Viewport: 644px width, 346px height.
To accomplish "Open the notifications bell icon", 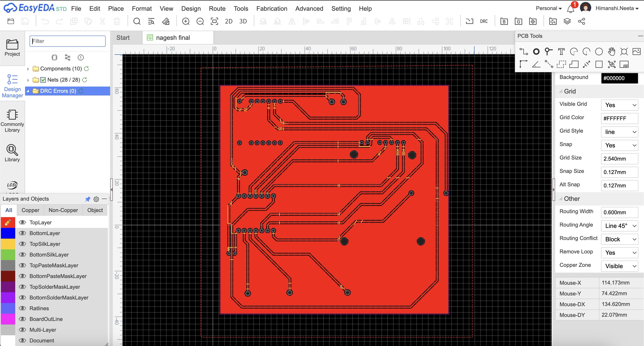I will [x=571, y=9].
